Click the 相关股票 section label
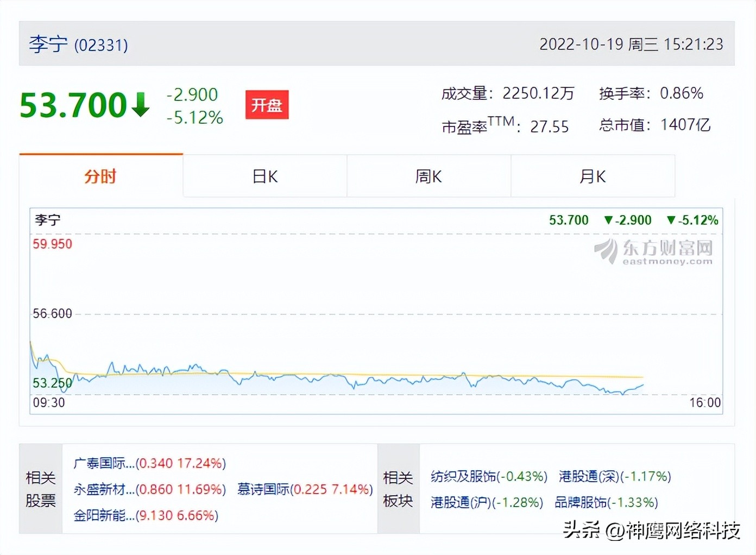The width and height of the screenshot is (756, 555). click(41, 489)
